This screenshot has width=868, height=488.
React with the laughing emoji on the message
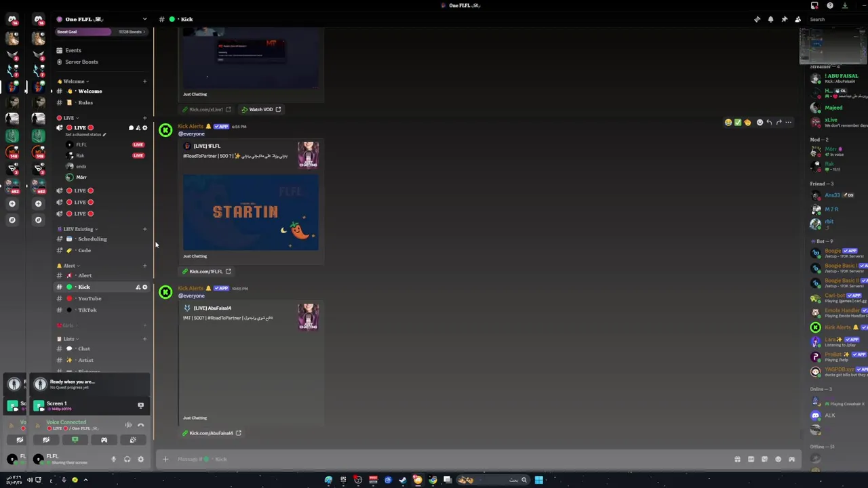pos(728,123)
